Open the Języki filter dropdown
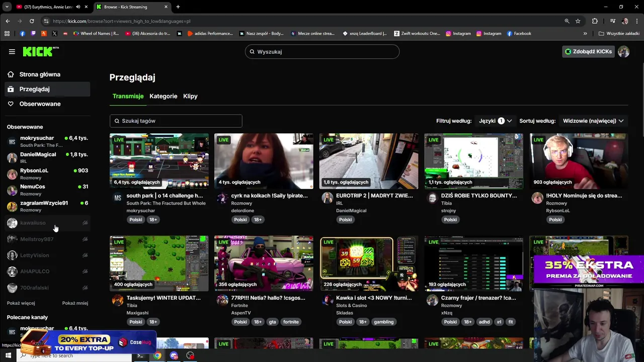 [x=495, y=121]
